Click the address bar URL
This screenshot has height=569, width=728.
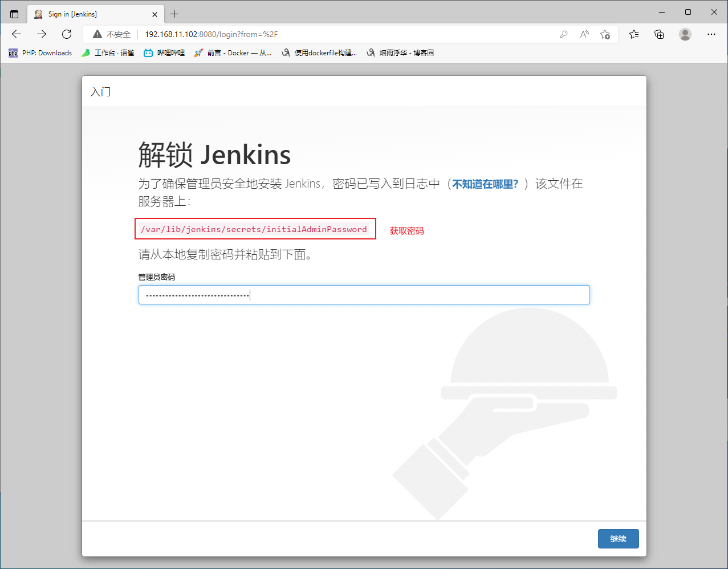(x=212, y=34)
